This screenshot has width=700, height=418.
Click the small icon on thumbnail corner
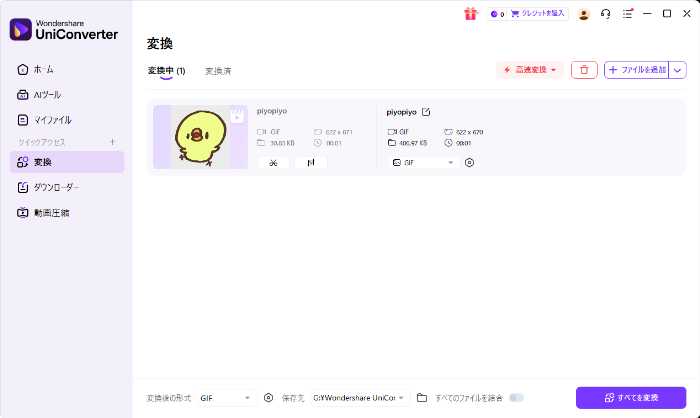237,117
